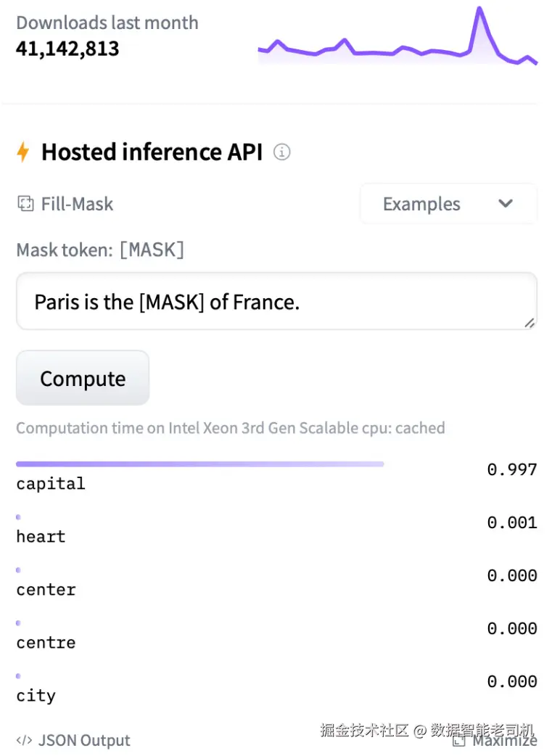Choose the "centre" prediction result
The image size is (552, 756).
pyautogui.click(x=46, y=643)
